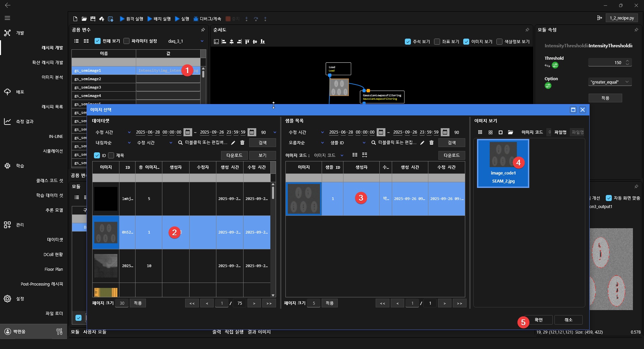Expand the "greater_equal" Option dropdown
644x349 pixels.
click(610, 82)
